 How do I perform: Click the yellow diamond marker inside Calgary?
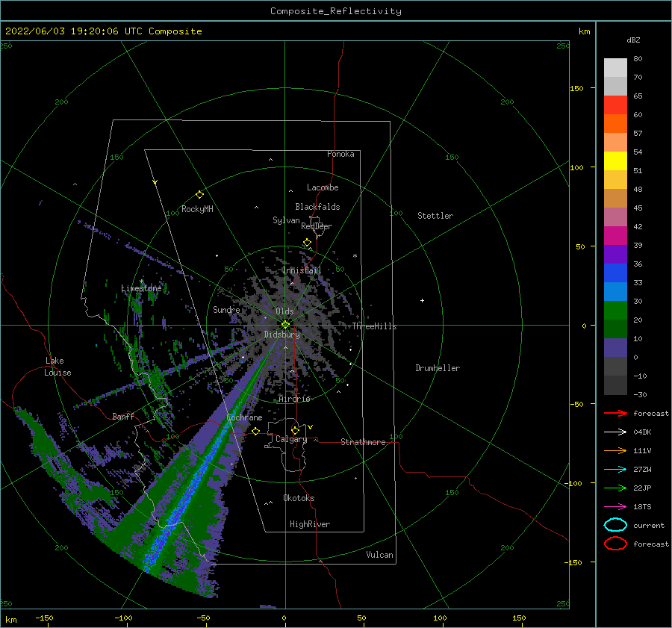(295, 430)
